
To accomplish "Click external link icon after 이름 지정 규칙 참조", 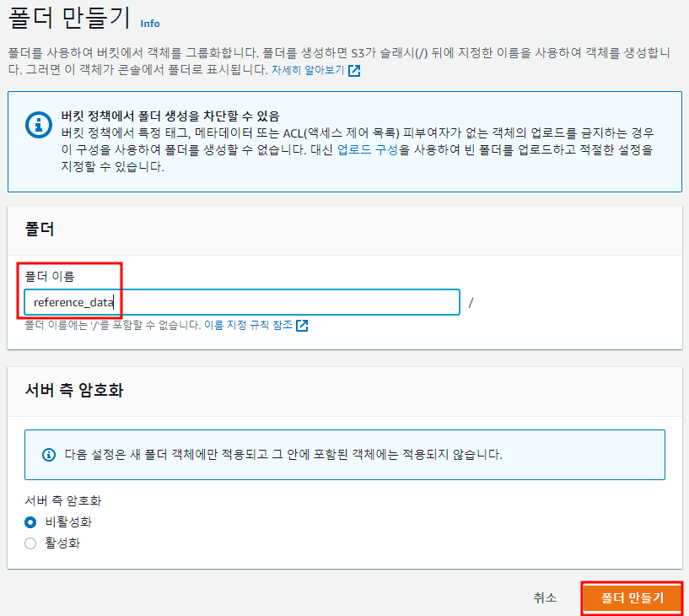I will [302, 326].
